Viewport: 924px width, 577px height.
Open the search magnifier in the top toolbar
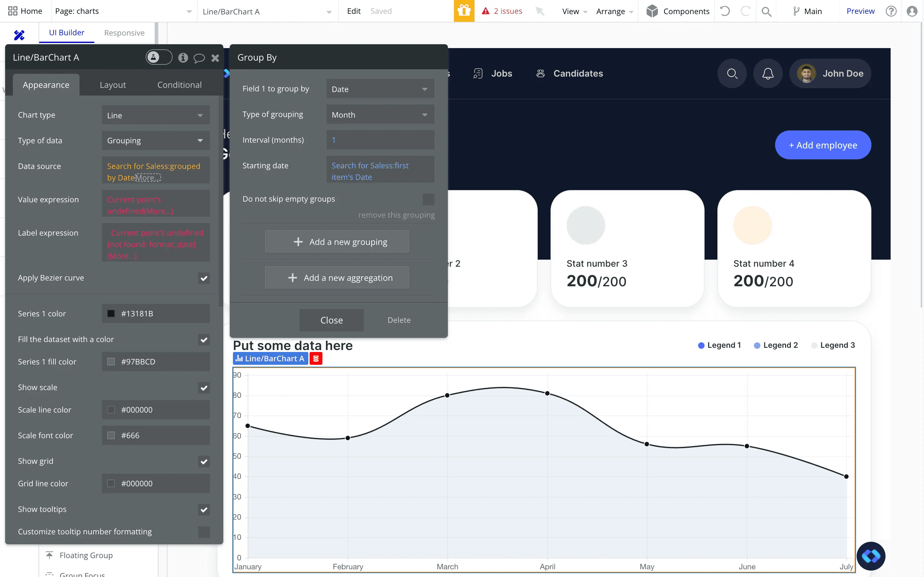[x=767, y=11]
